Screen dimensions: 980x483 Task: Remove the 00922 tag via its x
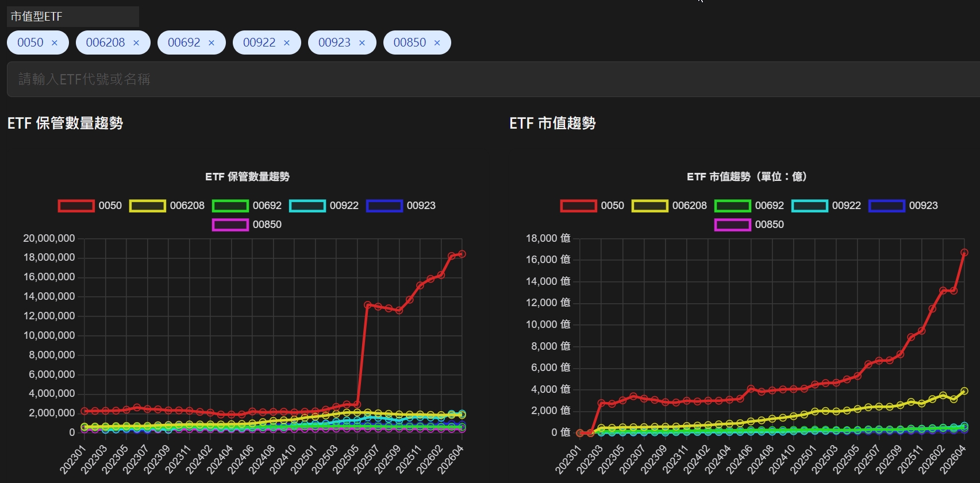coord(287,43)
